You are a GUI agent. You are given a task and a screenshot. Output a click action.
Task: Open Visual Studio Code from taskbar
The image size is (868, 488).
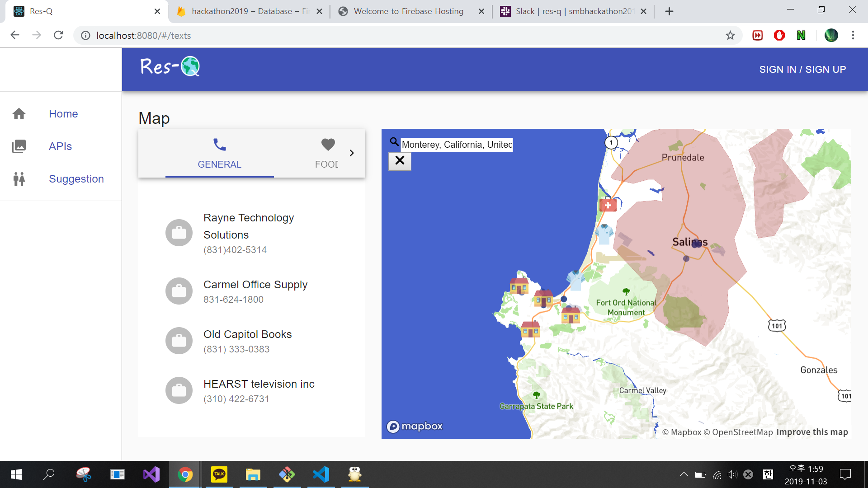[x=321, y=474]
